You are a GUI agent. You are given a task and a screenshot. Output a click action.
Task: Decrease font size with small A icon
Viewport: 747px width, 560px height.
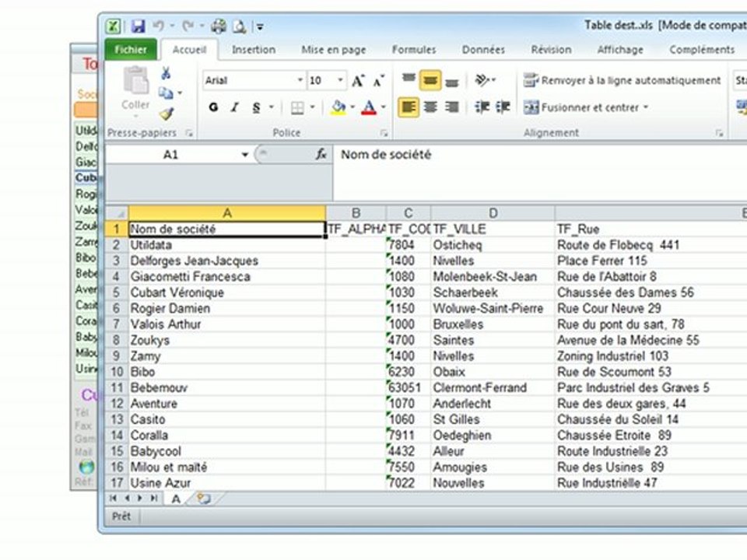379,80
